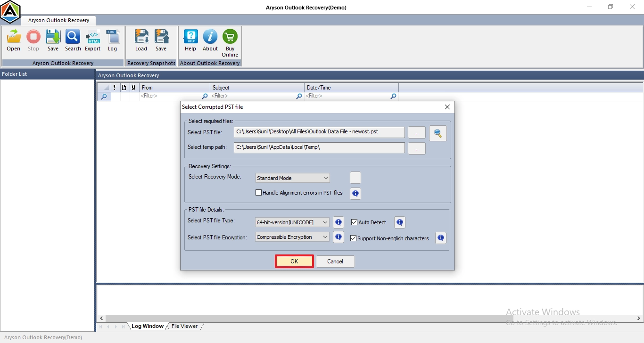Click the From column header
The image size is (644, 343).
pos(174,88)
